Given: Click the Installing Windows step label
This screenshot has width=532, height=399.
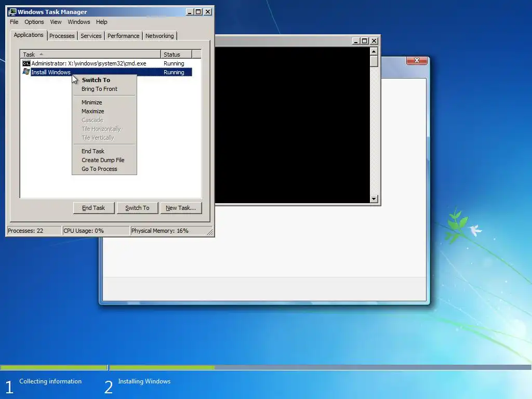Looking at the screenshot, I should 144,381.
